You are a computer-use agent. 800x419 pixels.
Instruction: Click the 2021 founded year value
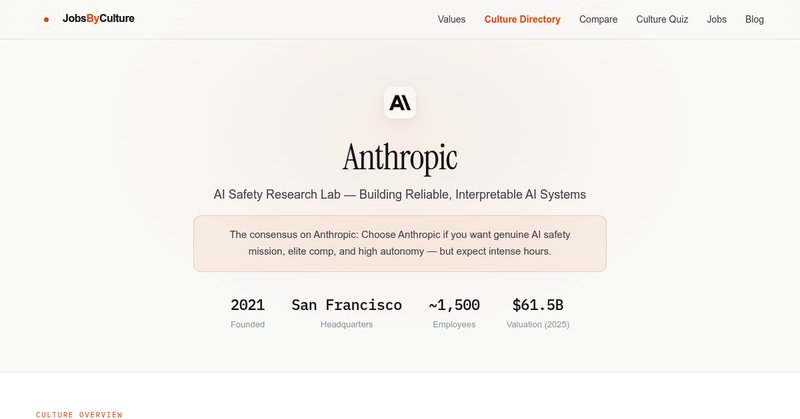[x=248, y=305]
